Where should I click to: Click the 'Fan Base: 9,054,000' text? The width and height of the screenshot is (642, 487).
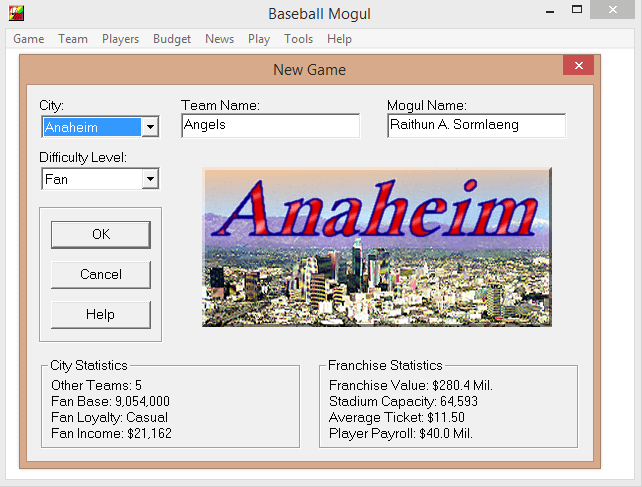click(x=110, y=401)
